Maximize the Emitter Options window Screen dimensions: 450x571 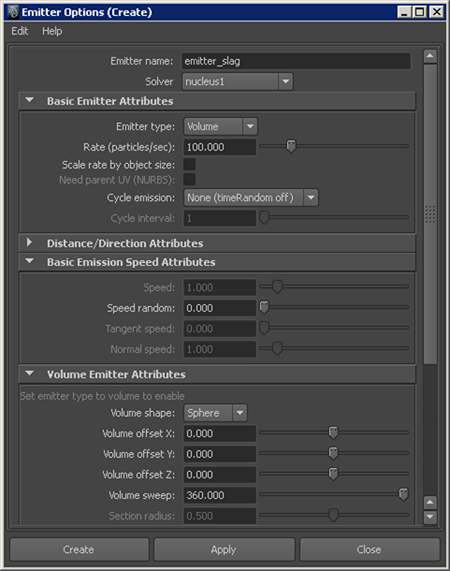pos(420,12)
